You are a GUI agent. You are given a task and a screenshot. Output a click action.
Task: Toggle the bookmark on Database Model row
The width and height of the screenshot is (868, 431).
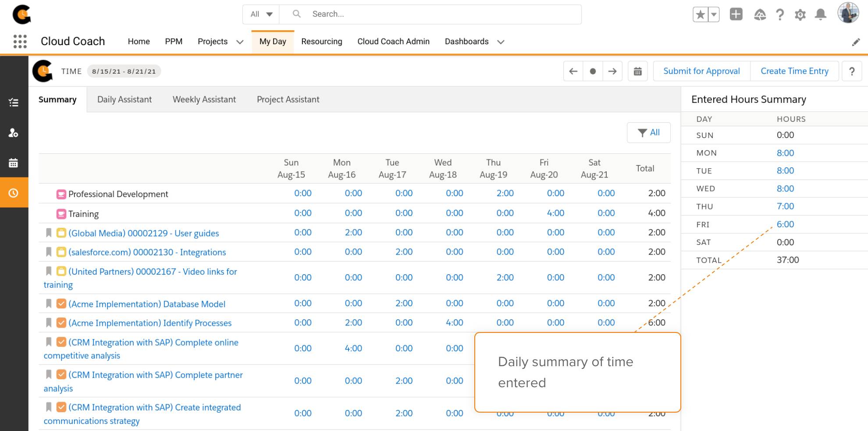click(x=49, y=304)
